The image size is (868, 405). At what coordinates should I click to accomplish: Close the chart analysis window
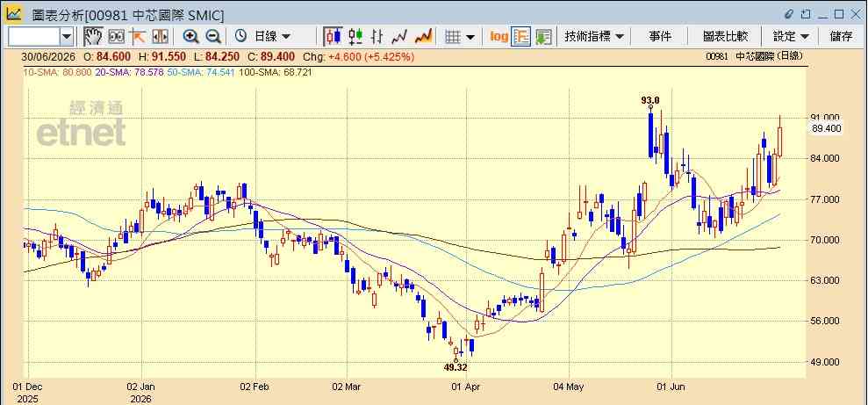click(x=855, y=14)
